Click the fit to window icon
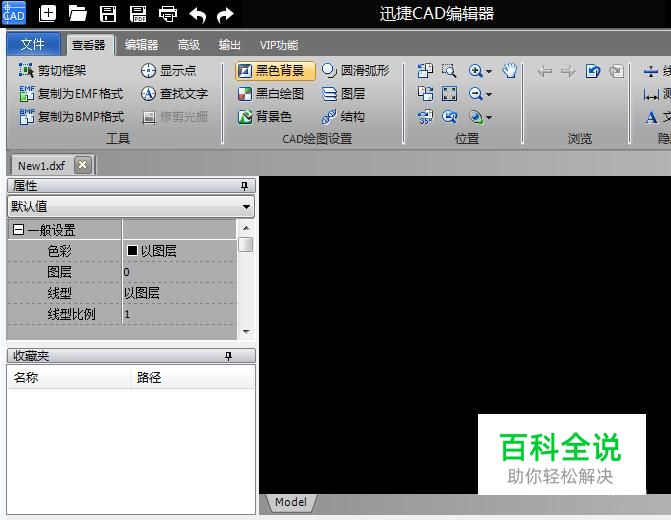 click(449, 94)
